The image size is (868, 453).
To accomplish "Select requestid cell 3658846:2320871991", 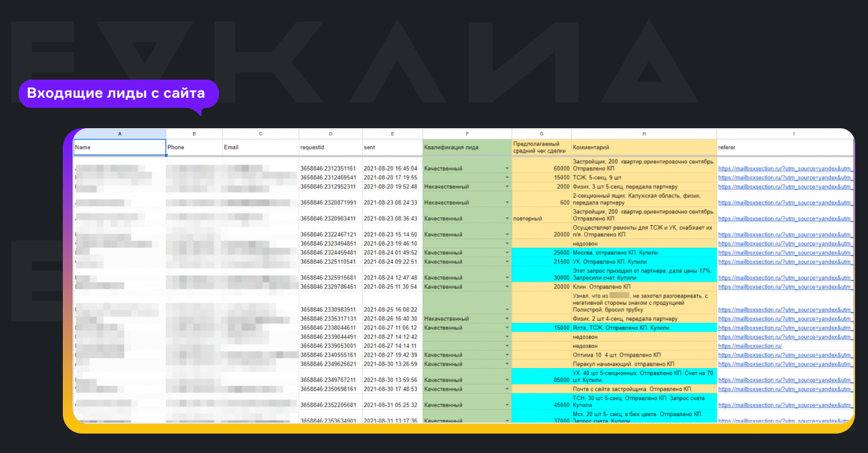I will (330, 199).
